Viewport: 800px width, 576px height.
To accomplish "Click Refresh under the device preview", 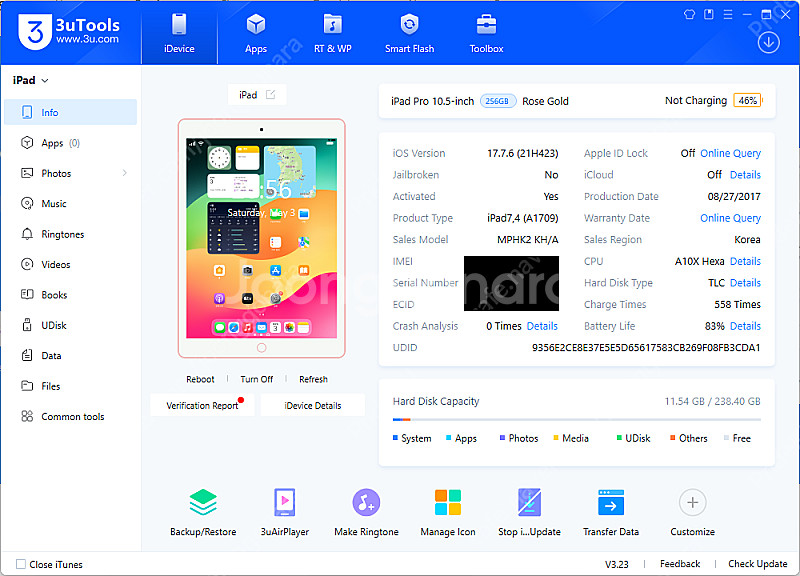I will point(313,379).
